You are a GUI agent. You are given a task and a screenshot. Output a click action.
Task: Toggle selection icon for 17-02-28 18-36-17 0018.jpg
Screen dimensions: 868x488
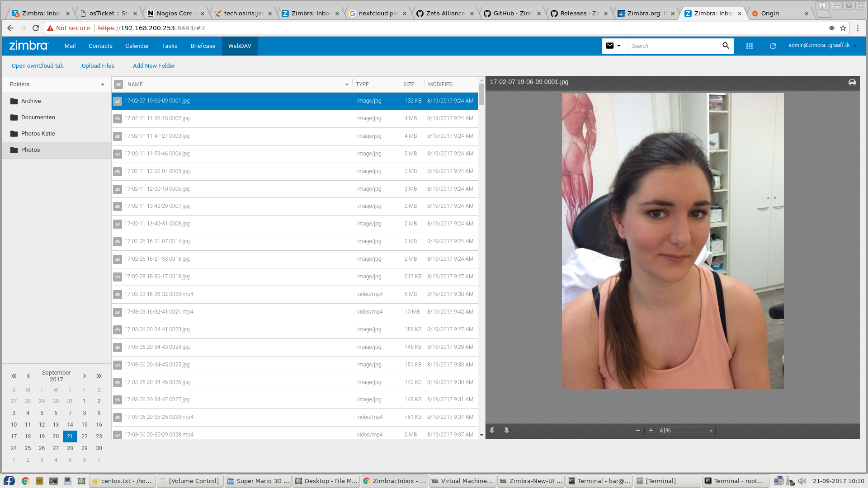pos(118,277)
